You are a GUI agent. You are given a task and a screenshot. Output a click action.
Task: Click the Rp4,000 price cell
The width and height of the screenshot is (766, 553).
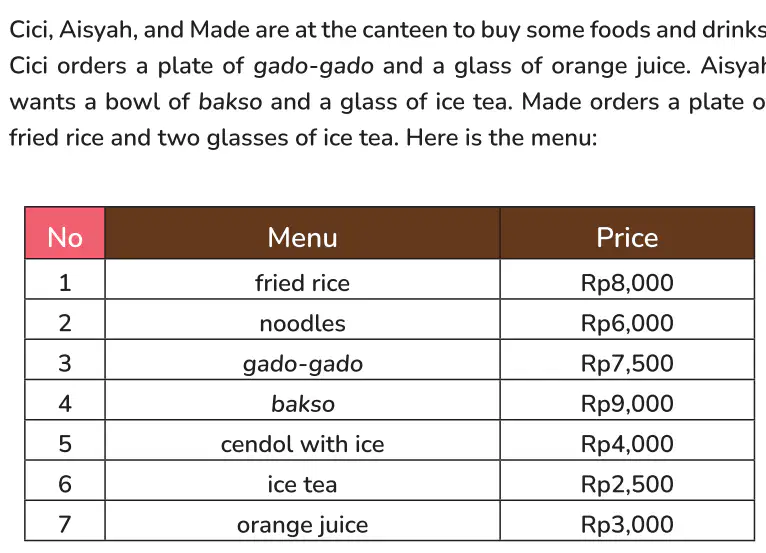(x=627, y=441)
